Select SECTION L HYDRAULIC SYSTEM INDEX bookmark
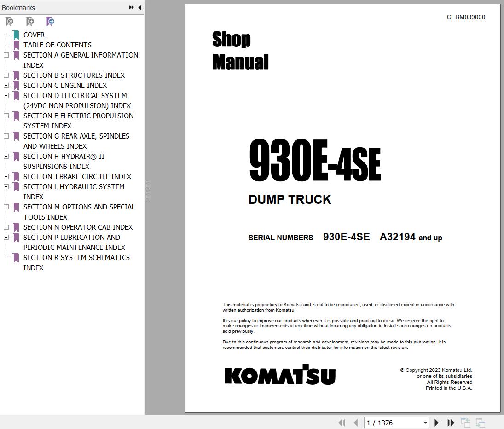This screenshot has height=429, width=504. click(74, 192)
